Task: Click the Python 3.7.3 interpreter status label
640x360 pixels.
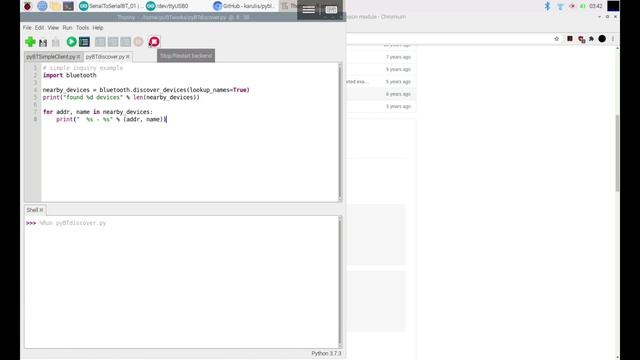Action: (x=326, y=353)
